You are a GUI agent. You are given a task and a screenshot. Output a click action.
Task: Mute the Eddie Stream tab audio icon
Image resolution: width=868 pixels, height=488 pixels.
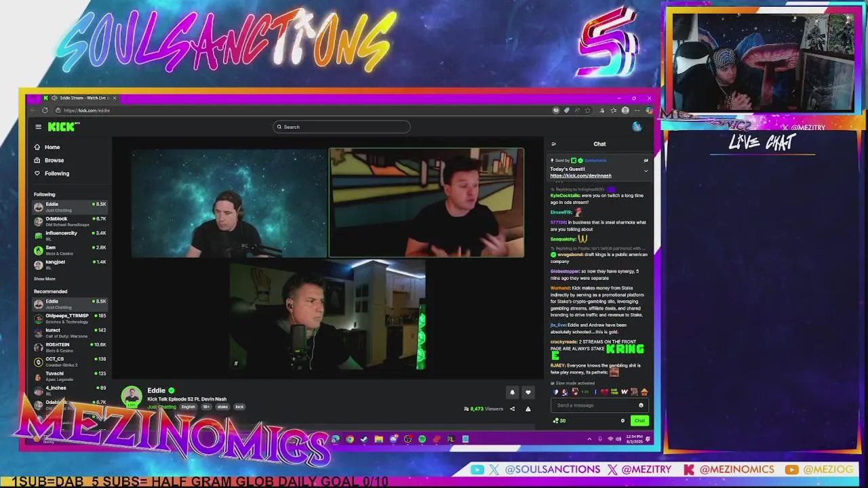[x=54, y=98]
